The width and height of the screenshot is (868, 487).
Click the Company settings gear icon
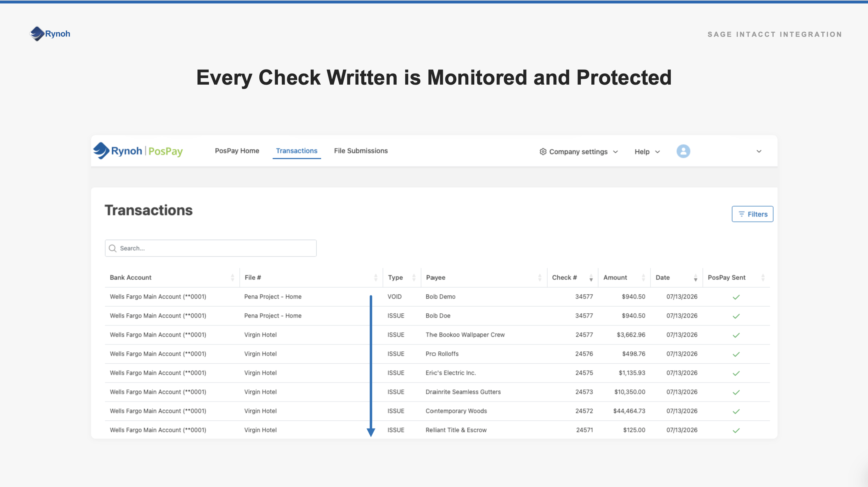(543, 152)
